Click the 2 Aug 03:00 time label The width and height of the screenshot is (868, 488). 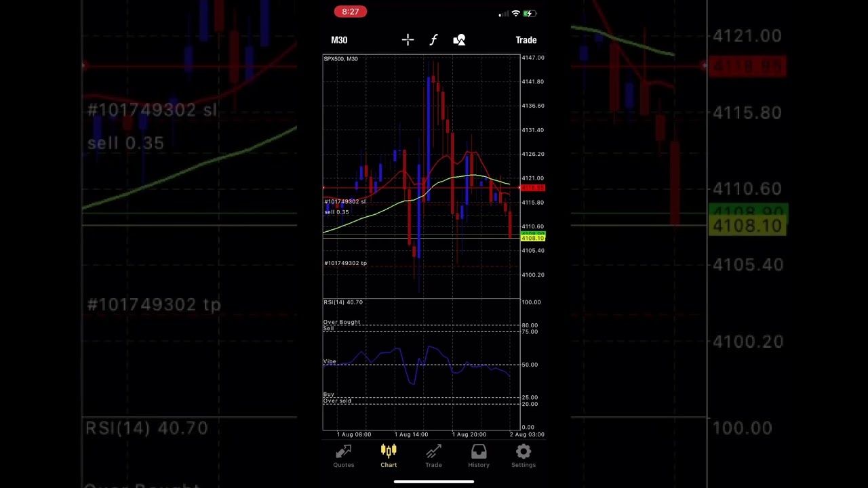pos(527,434)
